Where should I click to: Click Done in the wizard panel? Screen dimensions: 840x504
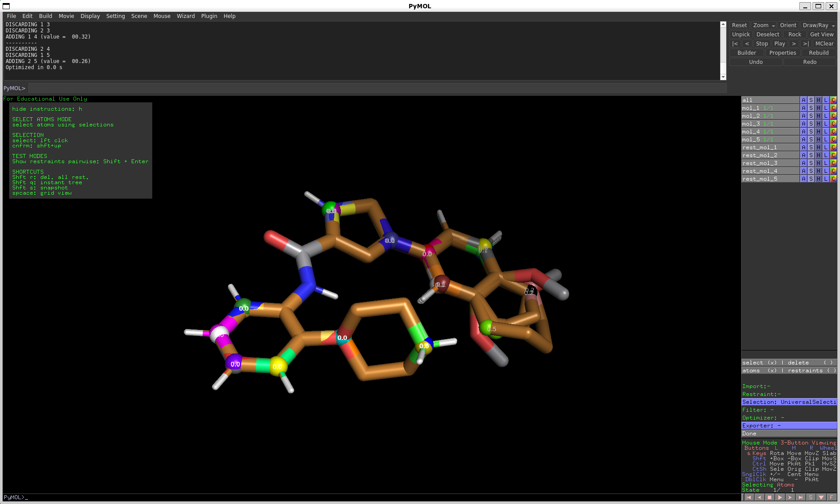789,434
